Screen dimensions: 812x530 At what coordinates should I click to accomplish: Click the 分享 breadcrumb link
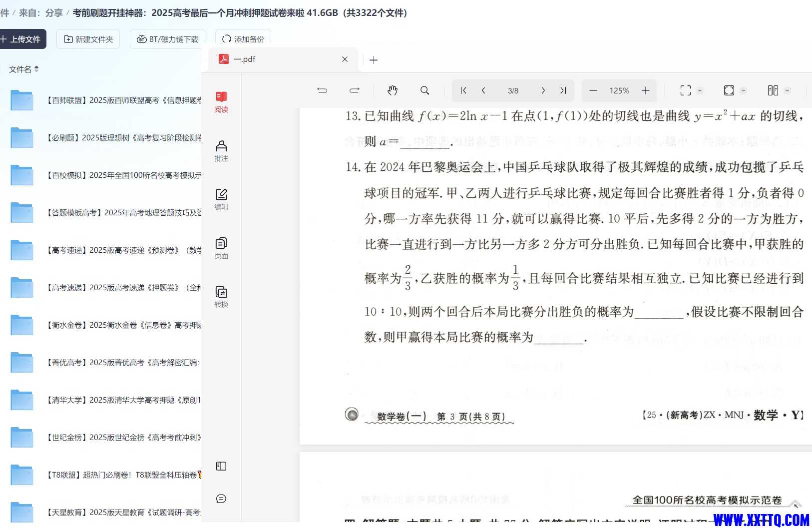tap(54, 12)
